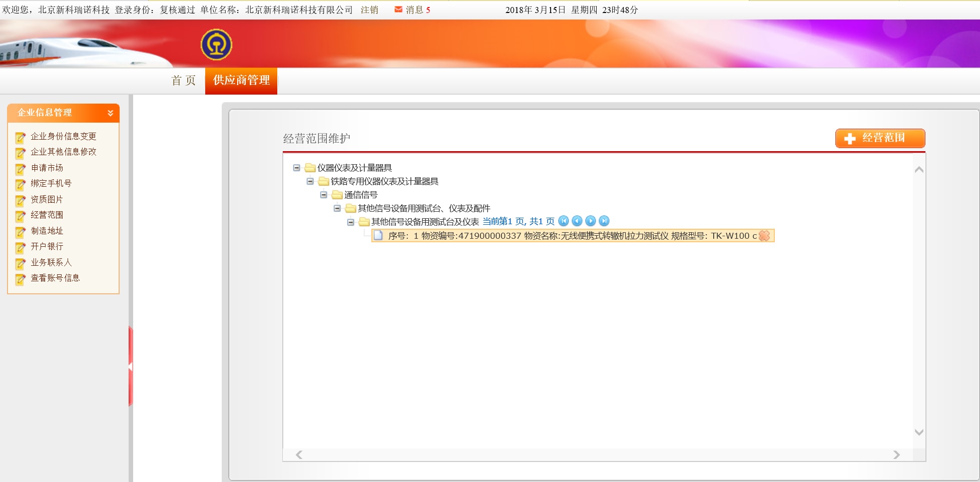Screen dimensions: 980x482
Task: Click the 开户银行 edit icon
Action: pos(20,247)
